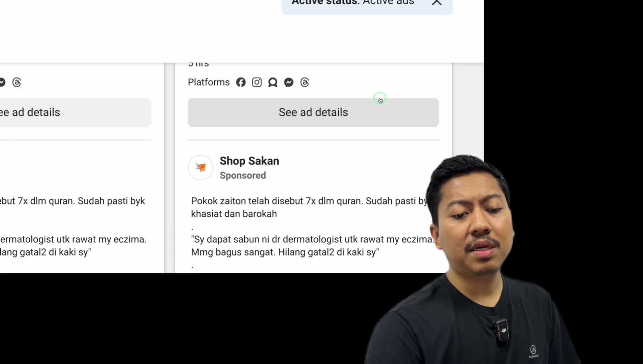The image size is (643, 364).
Task: Click the Sponsored label under Shop Sakan
Action: pos(243,176)
